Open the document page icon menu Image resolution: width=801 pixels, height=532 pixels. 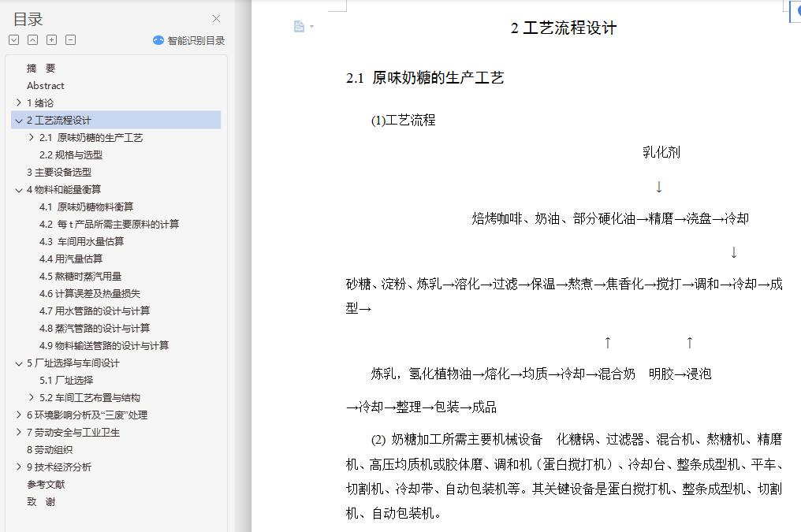click(299, 26)
